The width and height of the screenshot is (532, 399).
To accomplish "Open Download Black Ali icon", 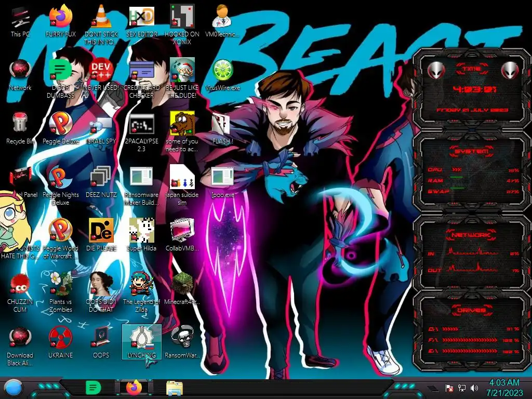I will (20, 346).
